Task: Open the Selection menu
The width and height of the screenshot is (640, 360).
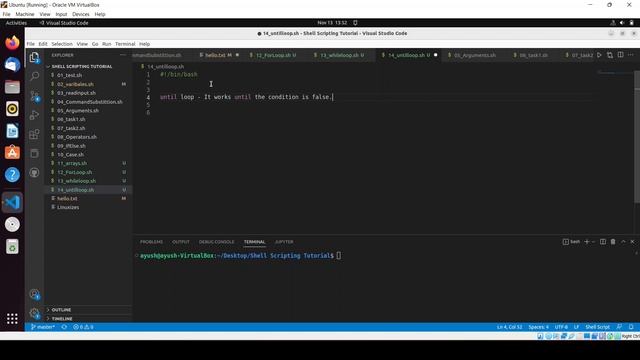Action: tap(62, 44)
